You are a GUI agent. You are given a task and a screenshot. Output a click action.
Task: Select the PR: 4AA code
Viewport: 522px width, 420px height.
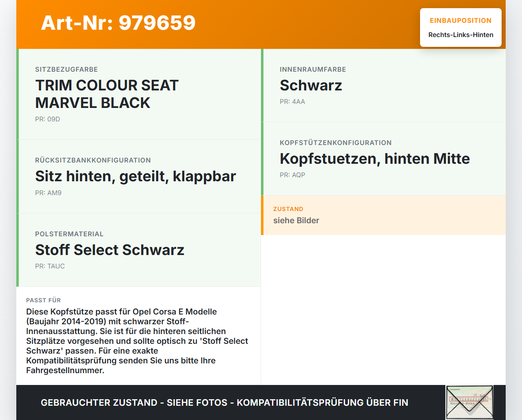[292, 101]
